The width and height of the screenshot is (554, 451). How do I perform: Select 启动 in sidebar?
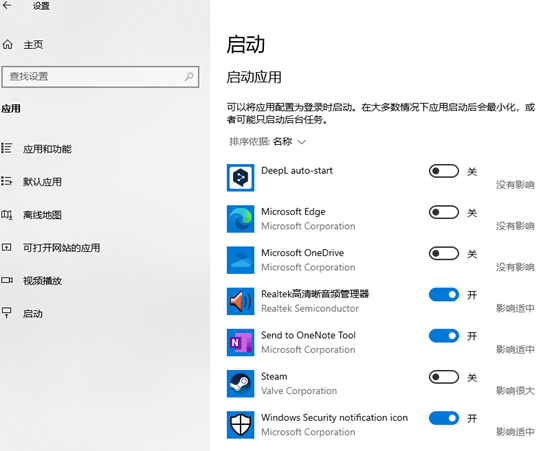coord(33,314)
